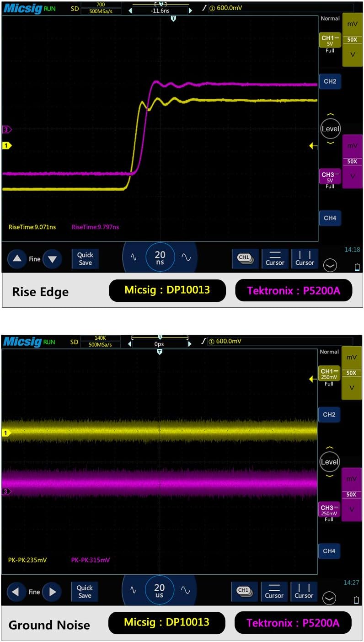Image resolution: width=364 pixels, height=642 pixels.
Task: Tap the yellow trigger level arrow, Ground Noise screen
Action: pos(313,379)
